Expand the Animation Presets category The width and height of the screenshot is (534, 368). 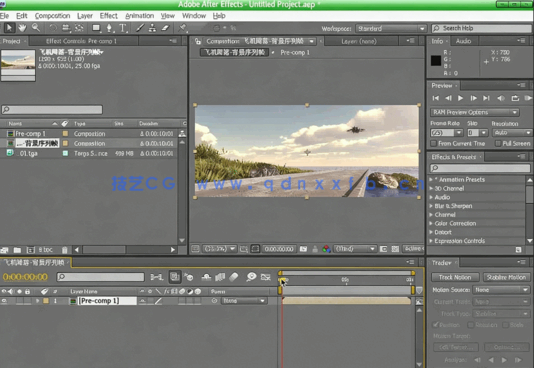431,179
